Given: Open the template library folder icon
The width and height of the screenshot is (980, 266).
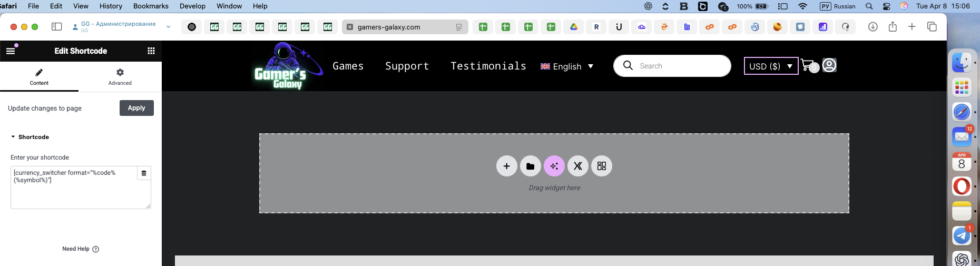Looking at the screenshot, I should tap(530, 166).
